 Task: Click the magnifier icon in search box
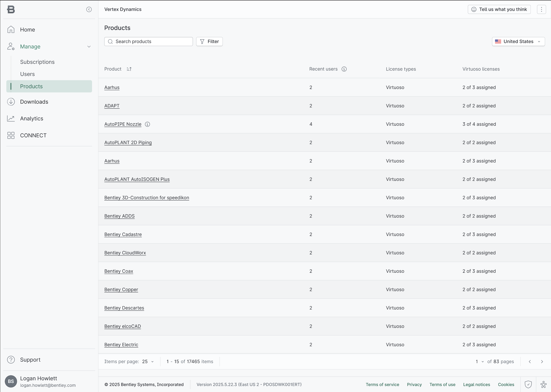click(110, 42)
